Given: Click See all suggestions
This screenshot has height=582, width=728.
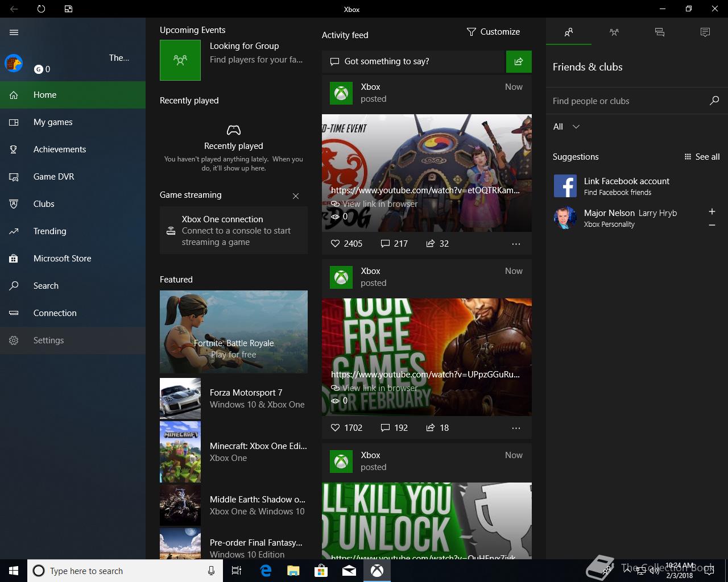Looking at the screenshot, I should tap(702, 157).
